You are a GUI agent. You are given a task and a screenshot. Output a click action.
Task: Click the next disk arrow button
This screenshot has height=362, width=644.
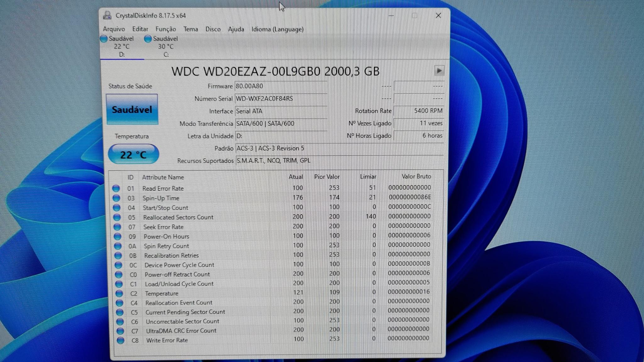tap(439, 71)
